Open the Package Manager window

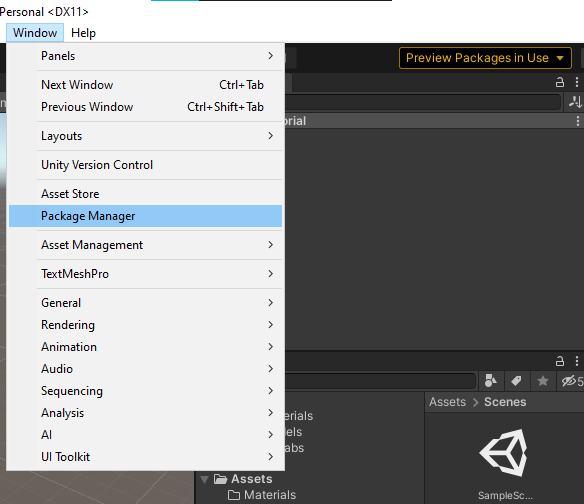pyautogui.click(x=145, y=216)
